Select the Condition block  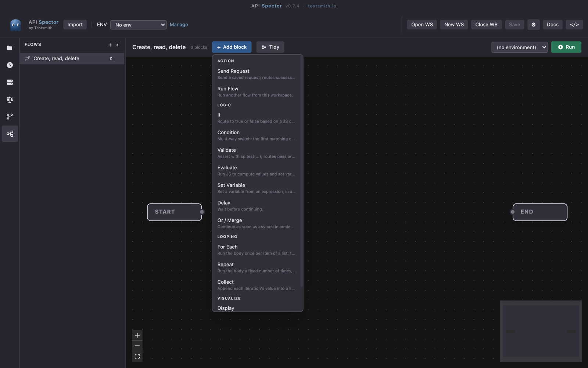pos(257,135)
